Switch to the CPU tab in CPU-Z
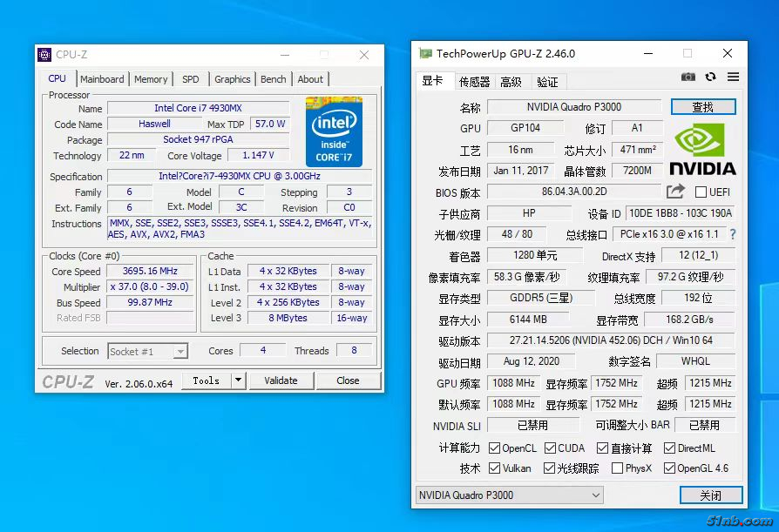Image resolution: width=779 pixels, height=532 pixels. (58, 78)
